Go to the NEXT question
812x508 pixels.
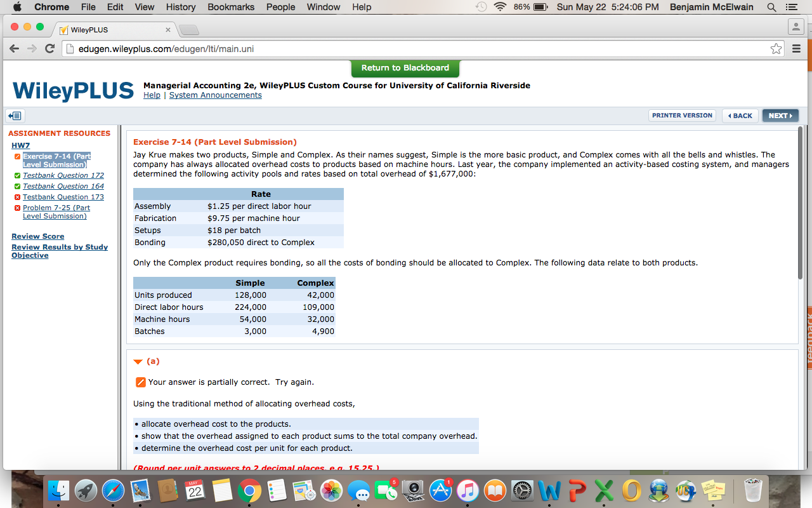(x=780, y=116)
